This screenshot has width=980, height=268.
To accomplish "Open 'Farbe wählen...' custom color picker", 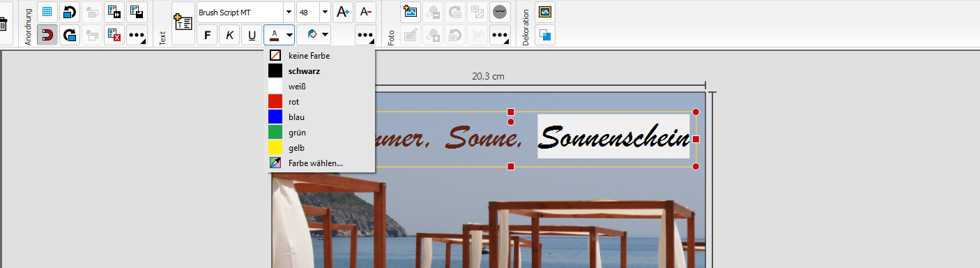I will (x=320, y=163).
